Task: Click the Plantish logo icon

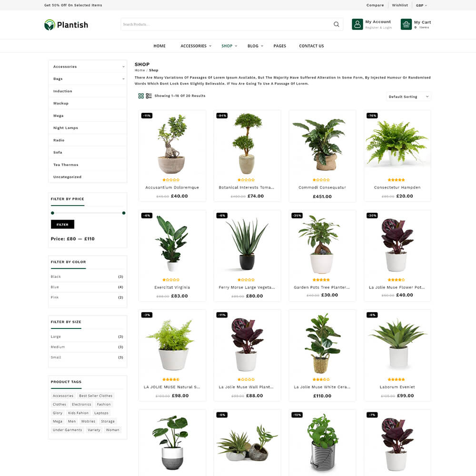Action: coord(50,25)
